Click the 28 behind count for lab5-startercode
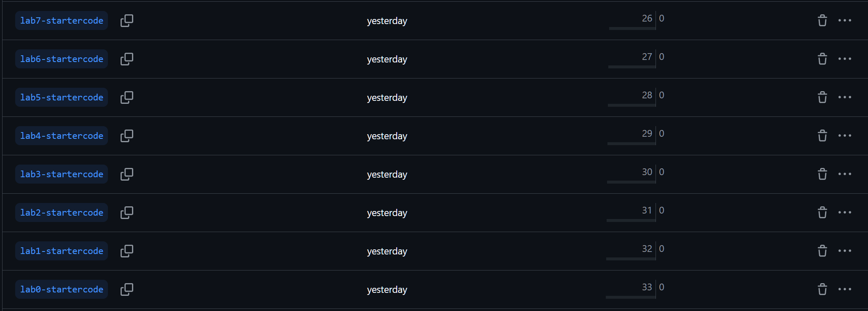Viewport: 868px width, 311px height. click(x=647, y=95)
